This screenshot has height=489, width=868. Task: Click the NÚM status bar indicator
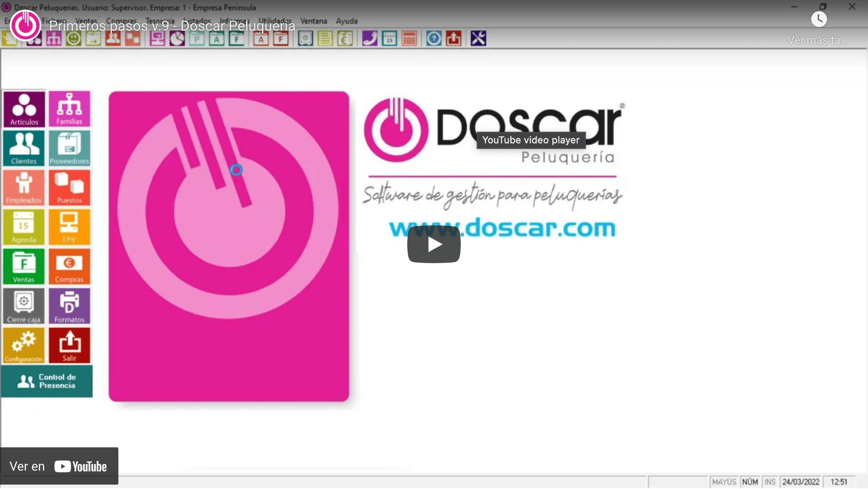coord(750,482)
